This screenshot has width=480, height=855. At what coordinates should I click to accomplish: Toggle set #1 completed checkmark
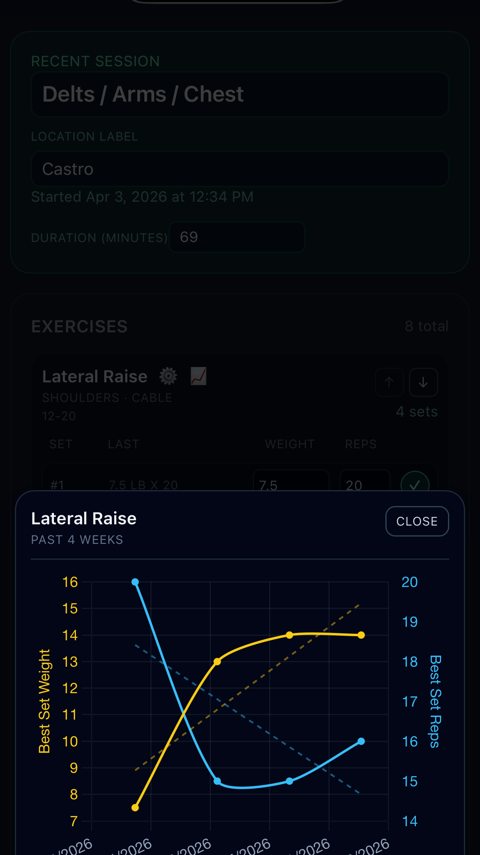(415, 485)
